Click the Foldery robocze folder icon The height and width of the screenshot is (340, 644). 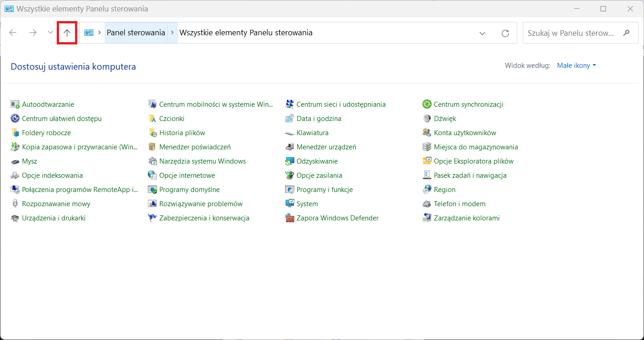tap(15, 133)
